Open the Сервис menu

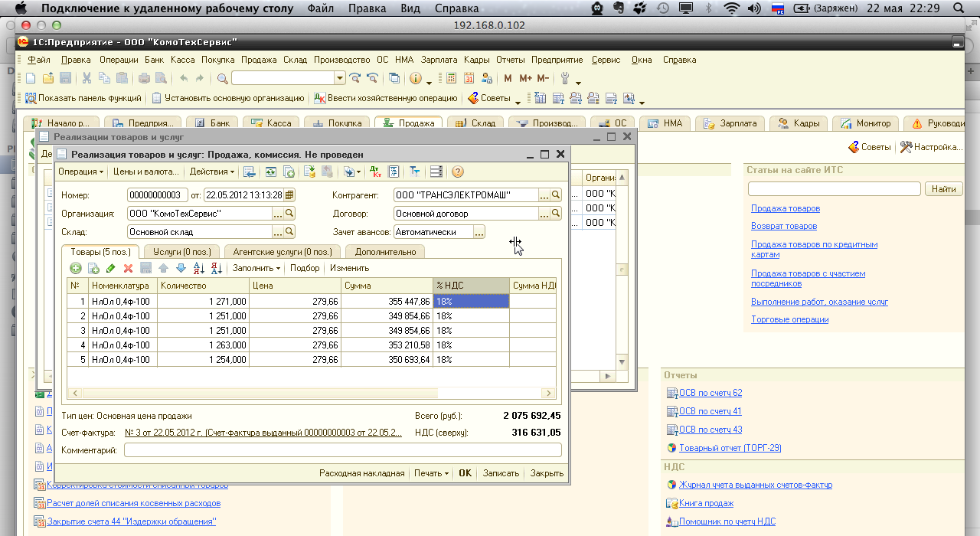click(606, 60)
